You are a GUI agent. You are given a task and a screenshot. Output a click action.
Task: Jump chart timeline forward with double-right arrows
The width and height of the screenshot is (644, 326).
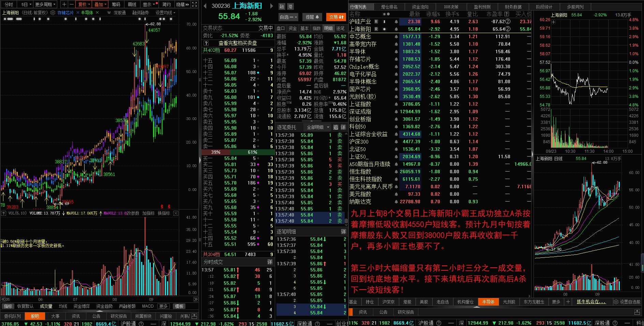195,299
